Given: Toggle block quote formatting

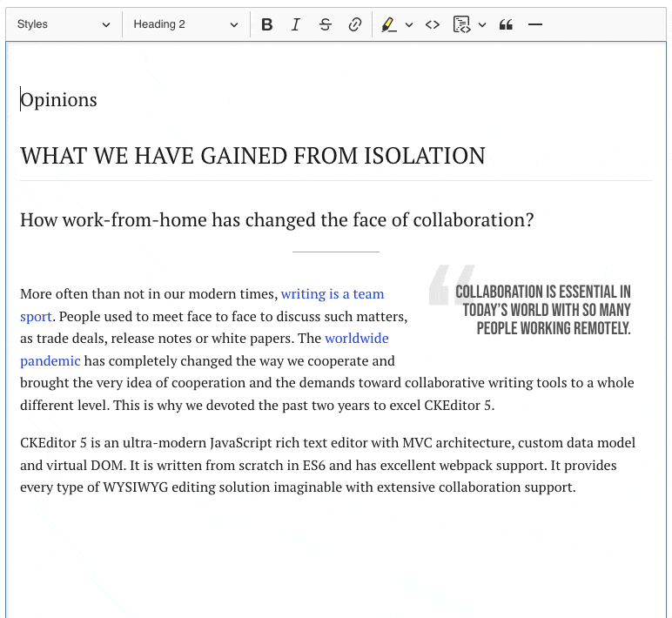Looking at the screenshot, I should click(x=506, y=24).
